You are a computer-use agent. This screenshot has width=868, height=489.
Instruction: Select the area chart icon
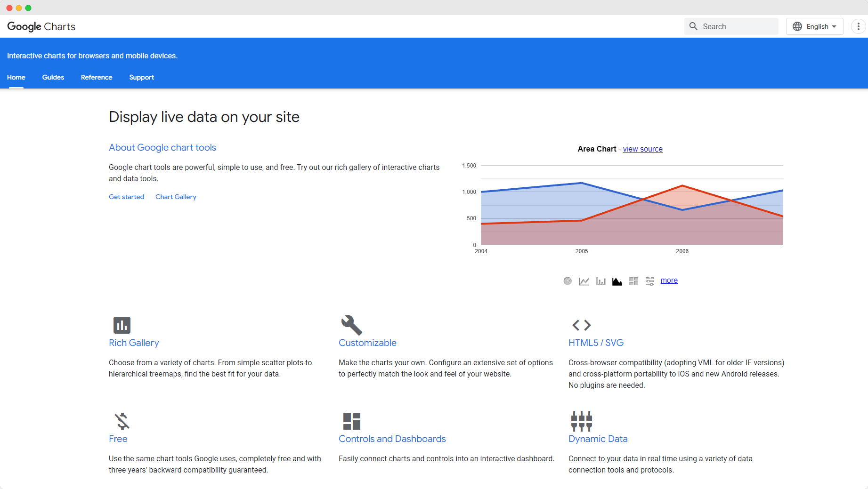pos(617,281)
